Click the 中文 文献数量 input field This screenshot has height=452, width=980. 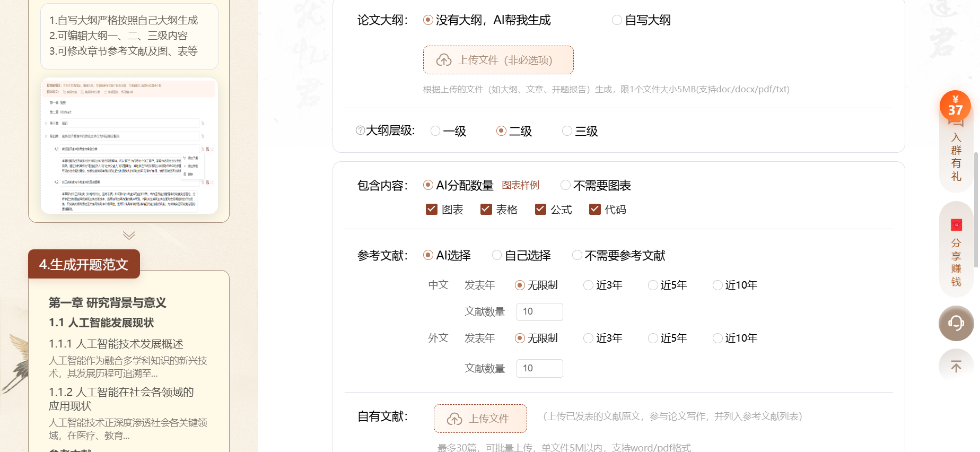tap(540, 312)
